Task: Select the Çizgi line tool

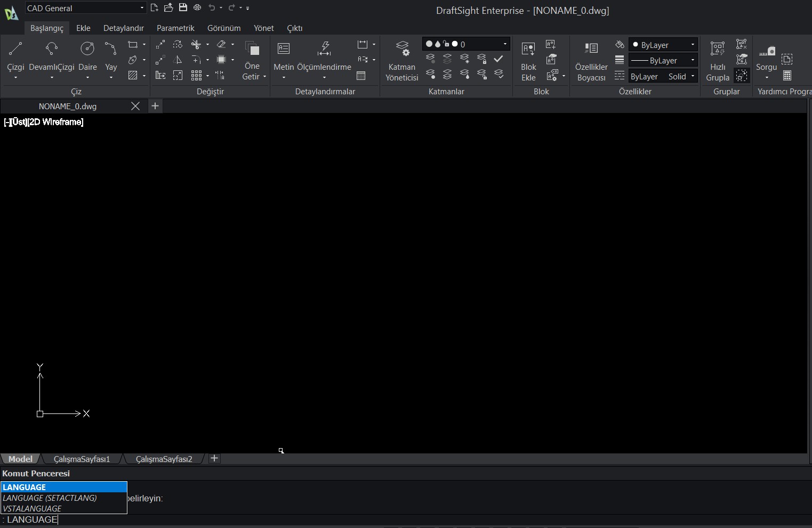Action: [x=15, y=50]
